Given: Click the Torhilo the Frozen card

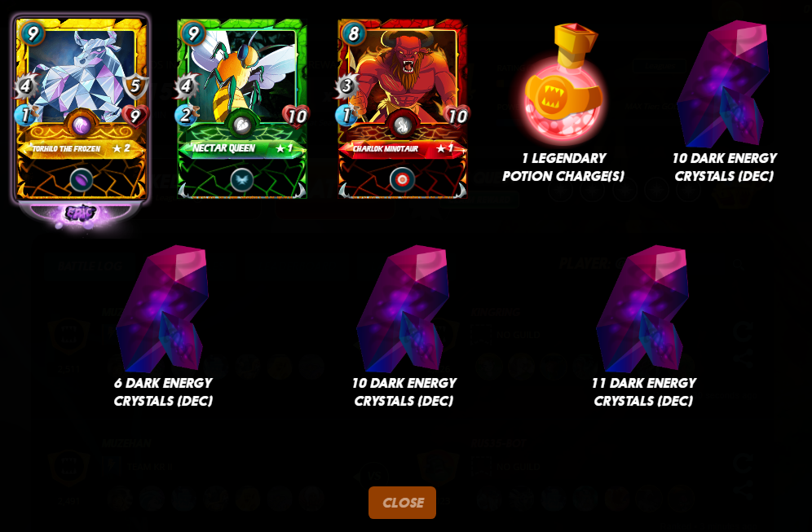Looking at the screenshot, I should (x=82, y=108).
